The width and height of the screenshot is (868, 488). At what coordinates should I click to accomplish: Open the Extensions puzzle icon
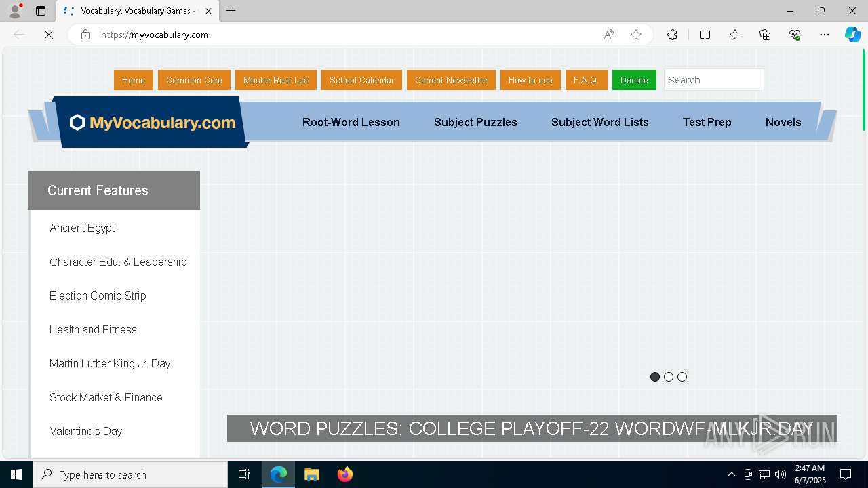pyautogui.click(x=672, y=35)
